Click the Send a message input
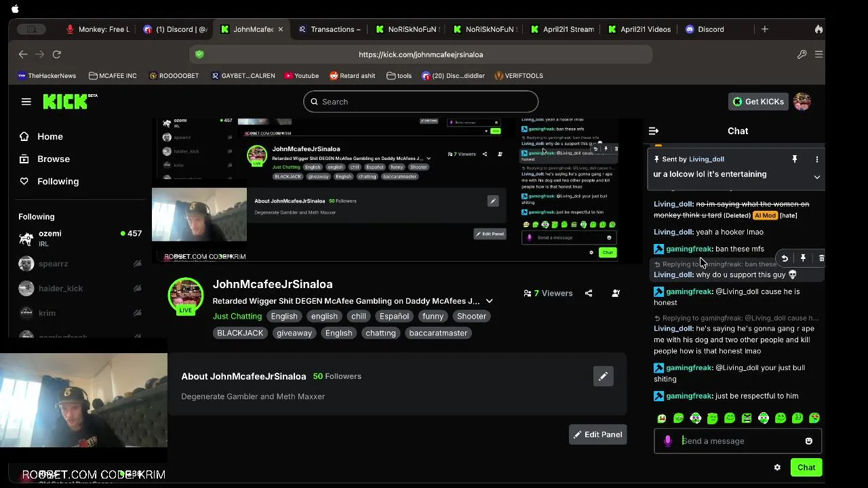This screenshot has width=868, height=488. click(x=739, y=441)
